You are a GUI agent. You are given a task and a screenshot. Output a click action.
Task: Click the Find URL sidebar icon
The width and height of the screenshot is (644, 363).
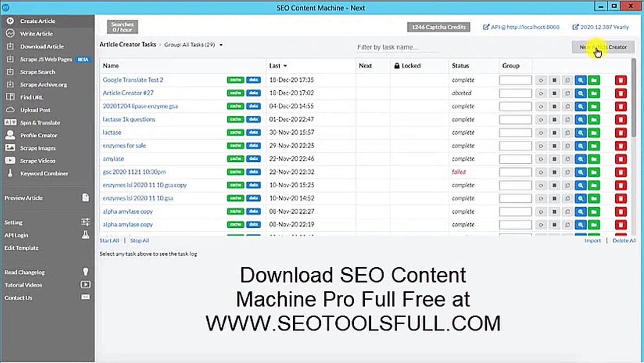coord(10,97)
